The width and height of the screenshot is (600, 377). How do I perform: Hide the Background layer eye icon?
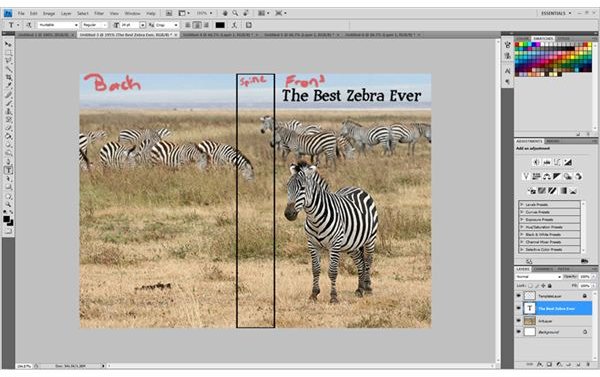tap(518, 332)
